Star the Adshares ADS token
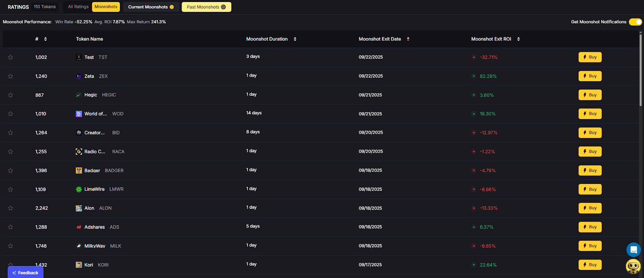Screen dimensions: 644x278 point(10,227)
